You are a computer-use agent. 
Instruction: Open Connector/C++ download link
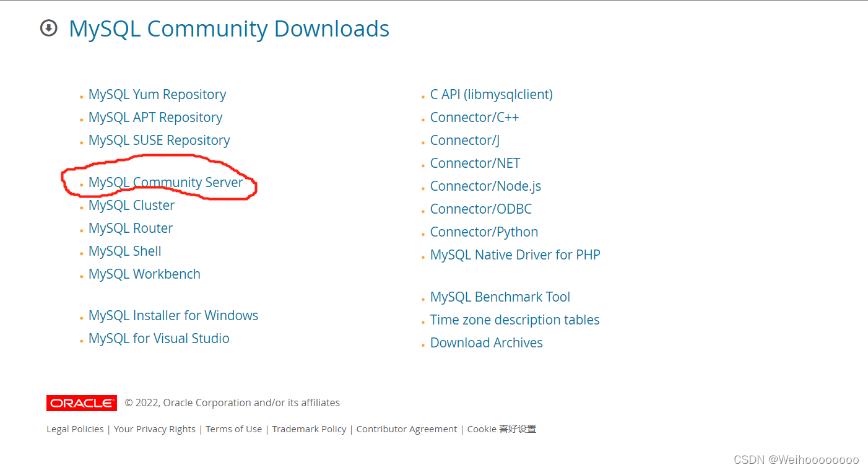point(474,118)
